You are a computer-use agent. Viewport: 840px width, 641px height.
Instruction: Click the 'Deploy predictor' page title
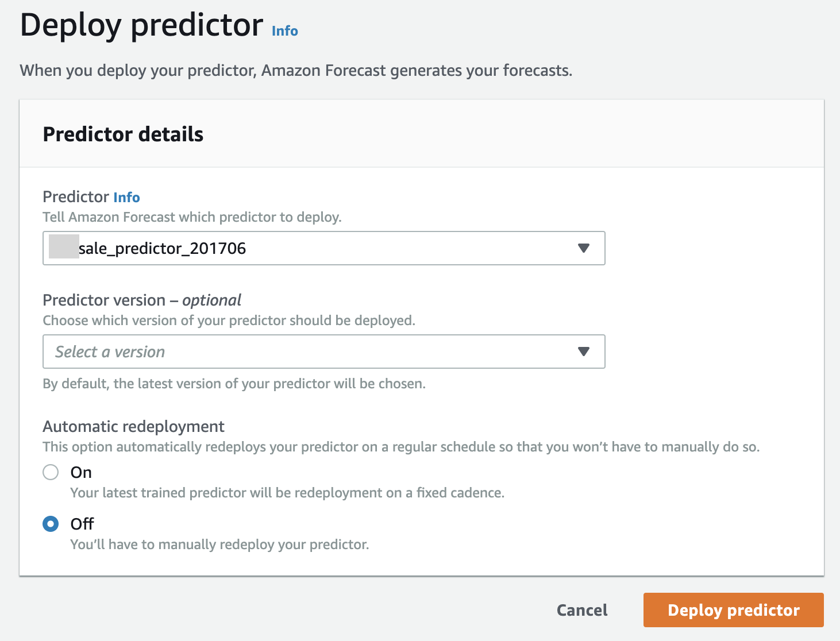click(x=141, y=25)
